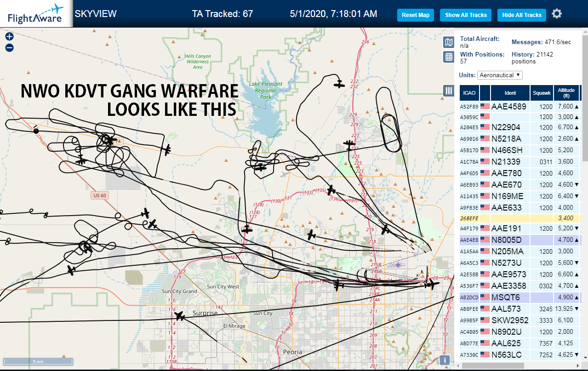Click the 'TA Tracked: 67' header text

click(223, 14)
